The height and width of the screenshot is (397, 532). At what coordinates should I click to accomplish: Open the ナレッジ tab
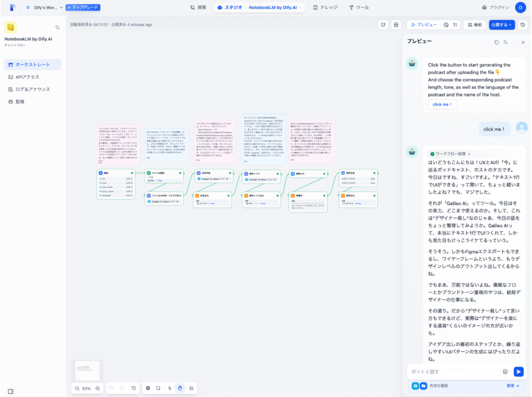(327, 7)
